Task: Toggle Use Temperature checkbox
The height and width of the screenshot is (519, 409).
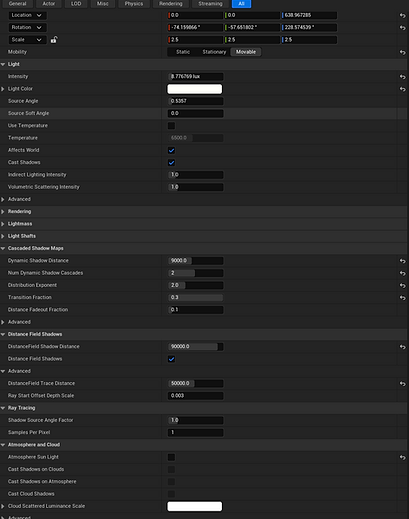Action: [171, 126]
